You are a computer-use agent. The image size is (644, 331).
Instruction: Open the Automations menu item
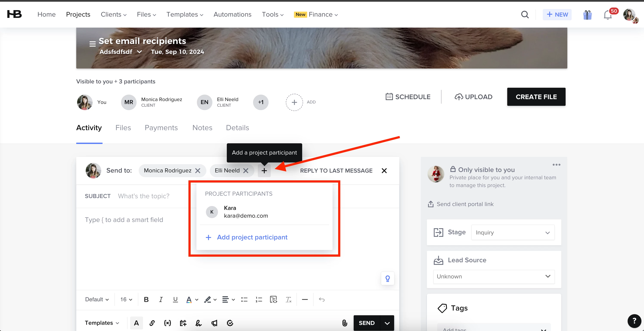coord(232,14)
